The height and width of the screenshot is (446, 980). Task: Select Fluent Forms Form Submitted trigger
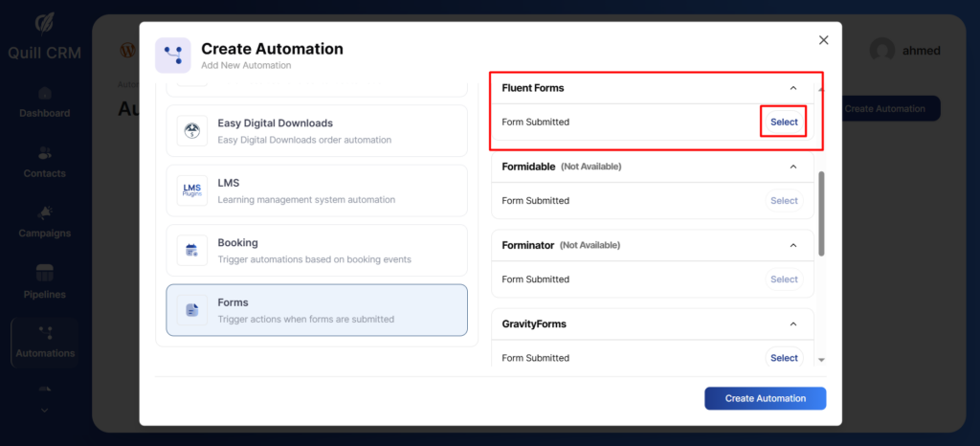point(784,123)
